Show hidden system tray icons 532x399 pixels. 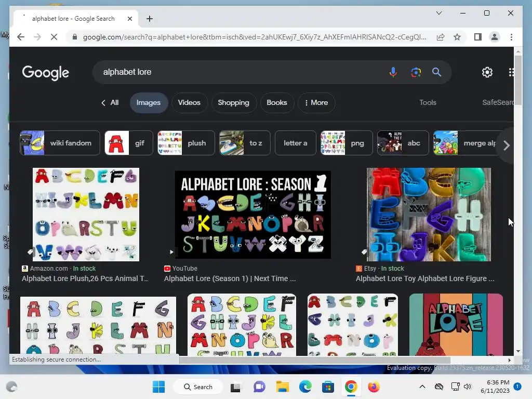422,387
